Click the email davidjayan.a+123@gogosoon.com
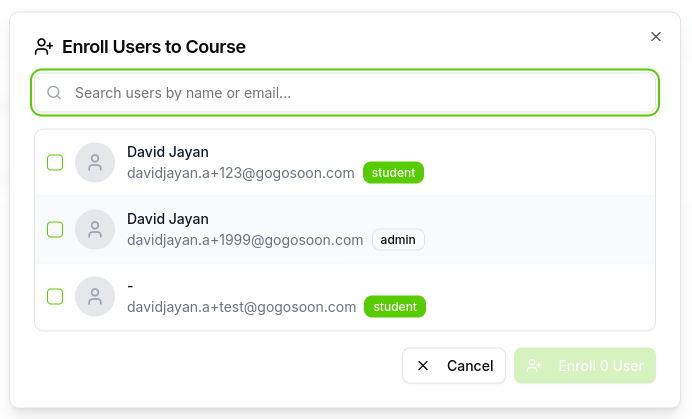Screen dimensions: 692x419 click(x=241, y=173)
